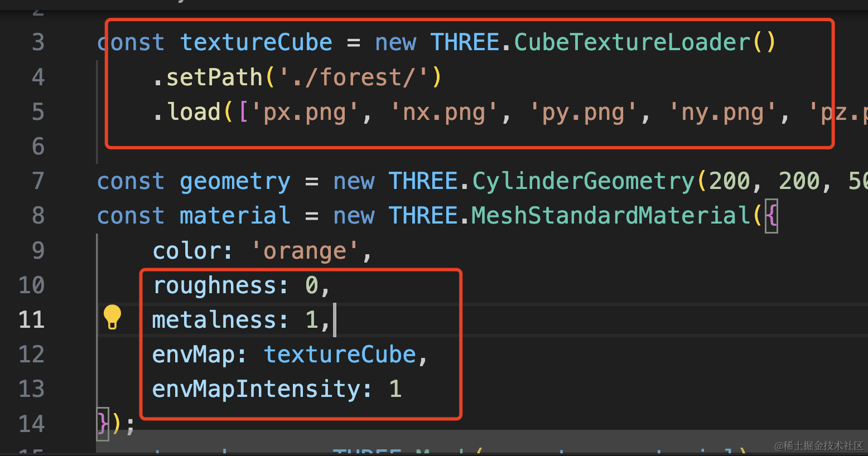This screenshot has height=456, width=868.
Task: Click CubeTextureLoader class name
Action: (x=632, y=42)
